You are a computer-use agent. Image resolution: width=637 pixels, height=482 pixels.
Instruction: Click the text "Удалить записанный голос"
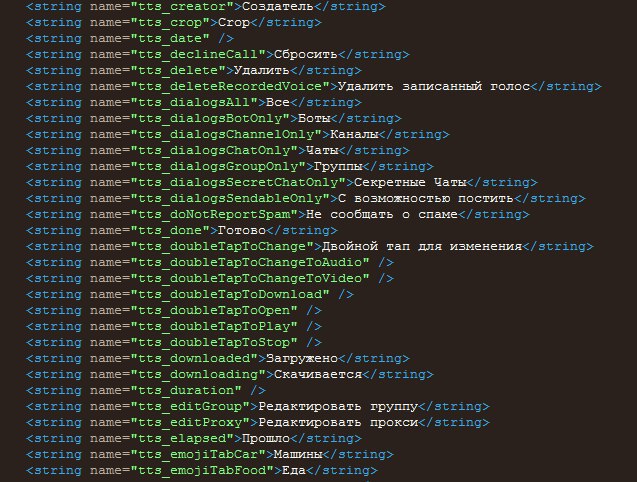point(434,87)
